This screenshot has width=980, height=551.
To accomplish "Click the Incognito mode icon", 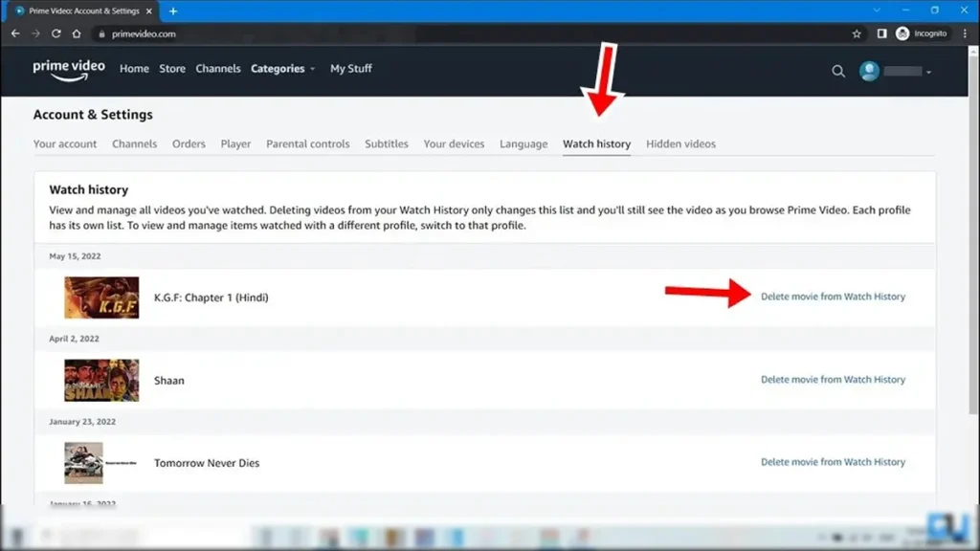I will pyautogui.click(x=902, y=33).
